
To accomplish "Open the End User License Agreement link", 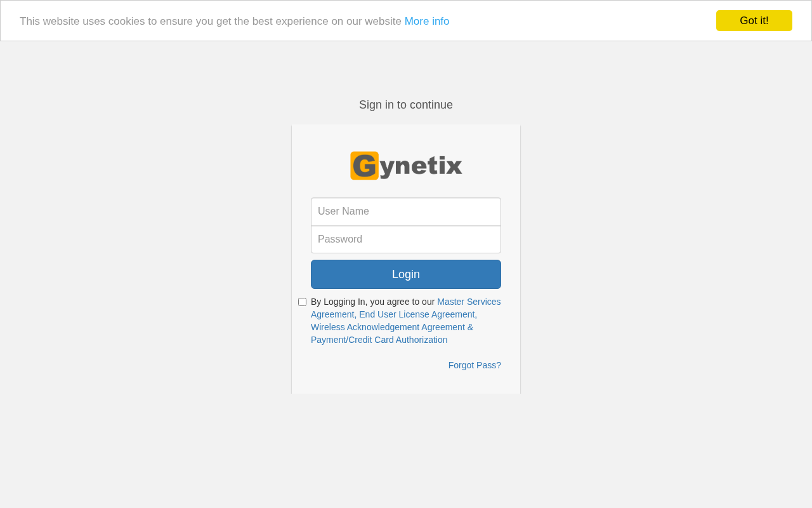I will (x=418, y=314).
